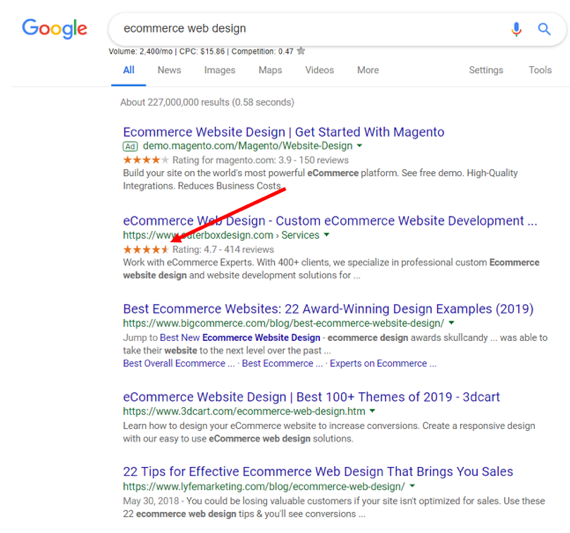The image size is (570, 533).
Task: Click the 'Best Ecommerce ...' sitelink
Action: 282,364
